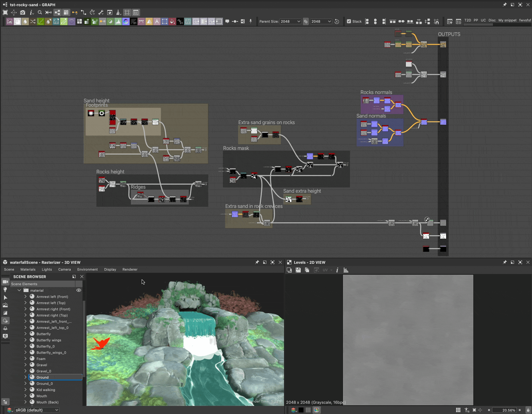Click the wrench tools icon in graph toolbar
Viewport: 532px width, 414px height.
click(x=101, y=12)
